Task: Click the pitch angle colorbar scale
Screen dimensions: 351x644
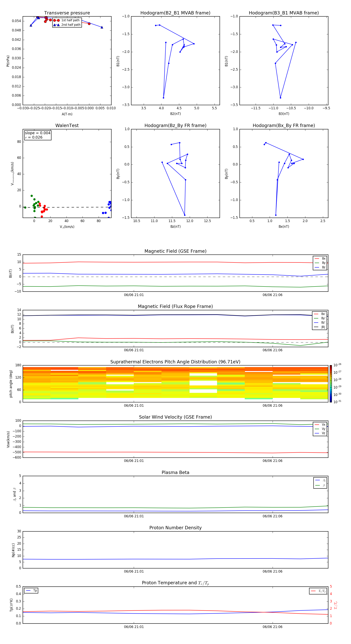Action: click(331, 384)
